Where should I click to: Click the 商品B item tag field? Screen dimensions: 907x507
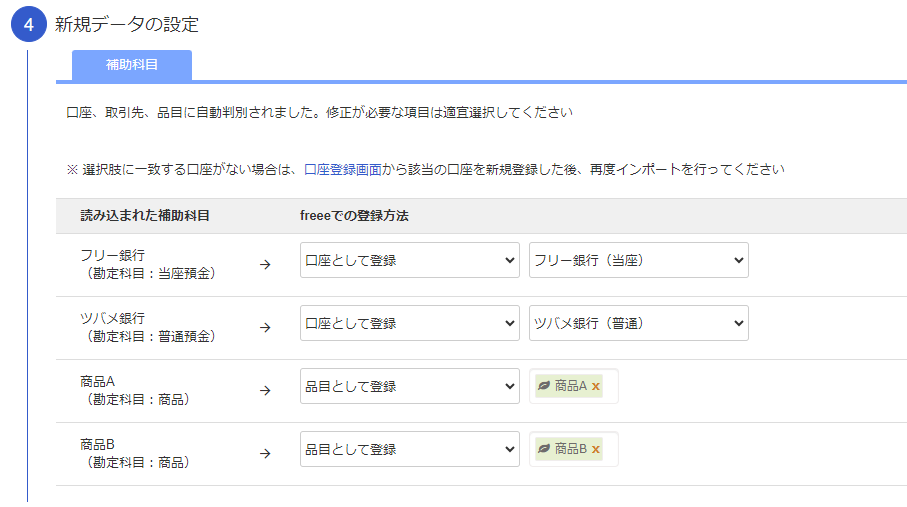pos(574,449)
